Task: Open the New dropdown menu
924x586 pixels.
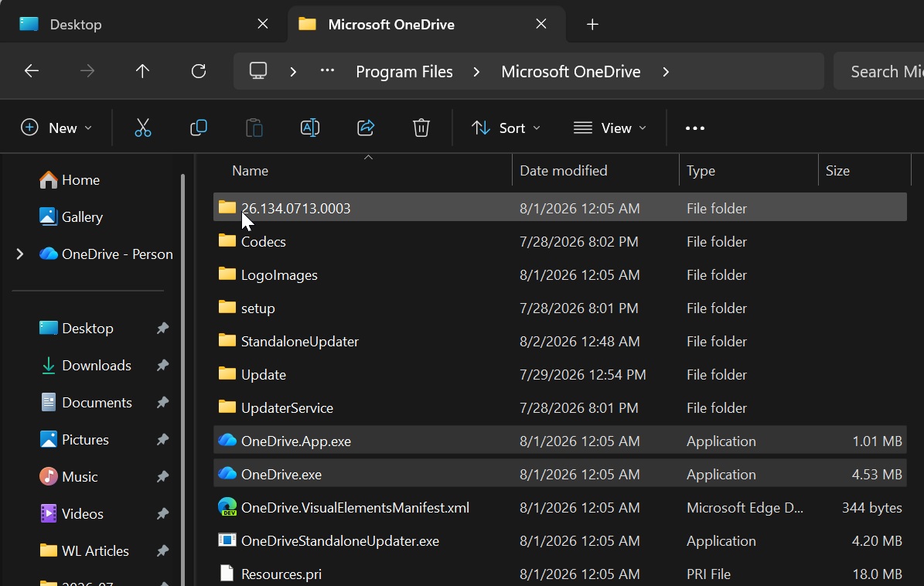Action: coord(56,128)
